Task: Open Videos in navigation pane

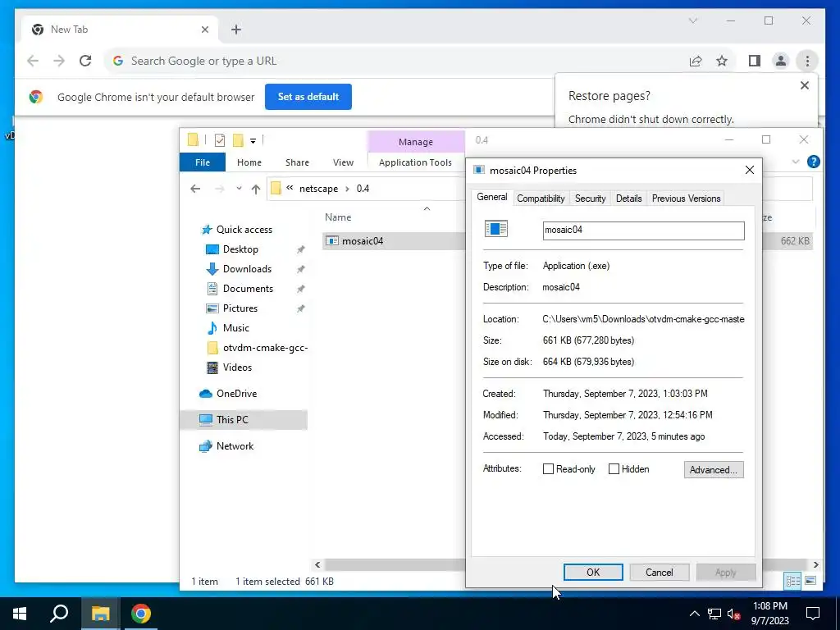Action: 237,367
